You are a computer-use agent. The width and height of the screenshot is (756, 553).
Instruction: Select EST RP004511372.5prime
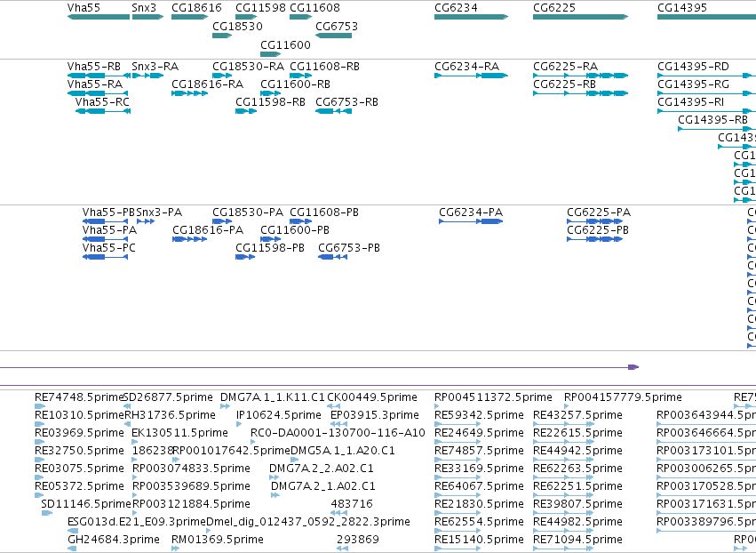tap(493, 397)
